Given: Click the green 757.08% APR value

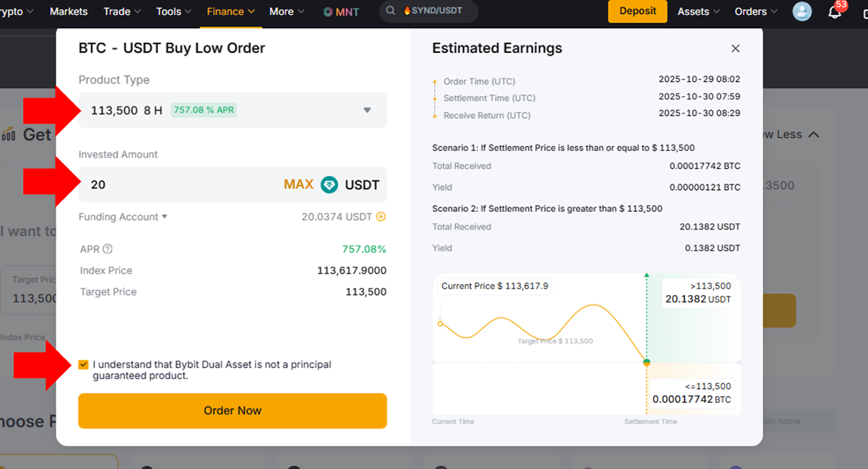Looking at the screenshot, I should click(364, 249).
